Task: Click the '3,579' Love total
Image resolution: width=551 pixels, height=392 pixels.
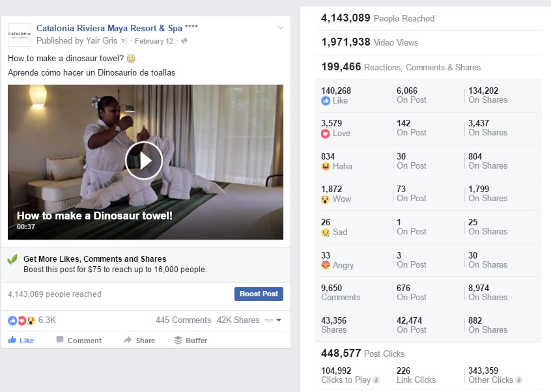Action: 332,123
